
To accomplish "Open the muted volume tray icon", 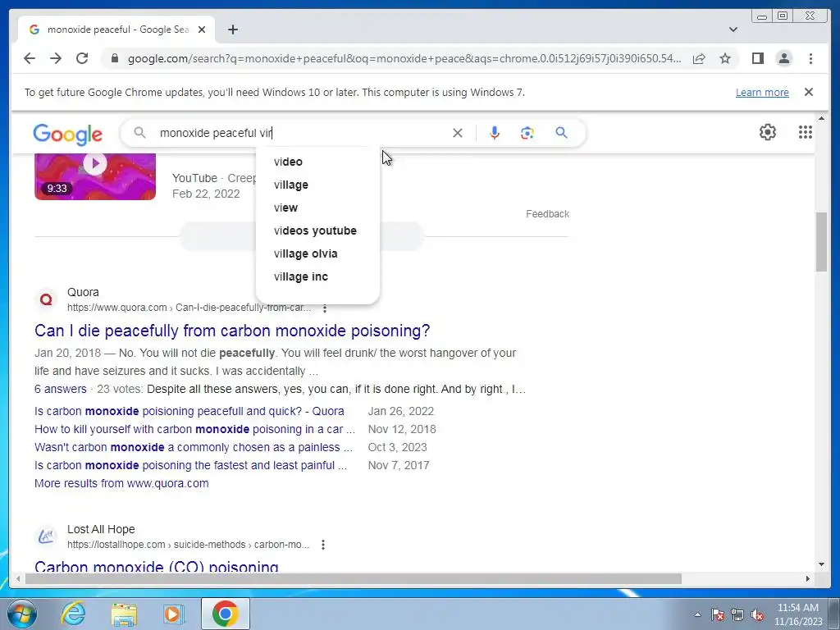I will 757,614.
